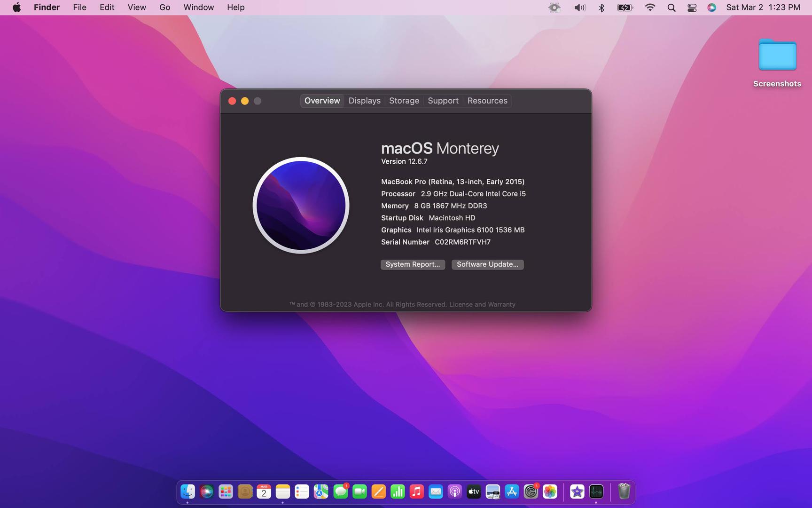Open the Bluetooth menu bar icon
Viewport: 812px width, 508px height.
[x=601, y=8]
